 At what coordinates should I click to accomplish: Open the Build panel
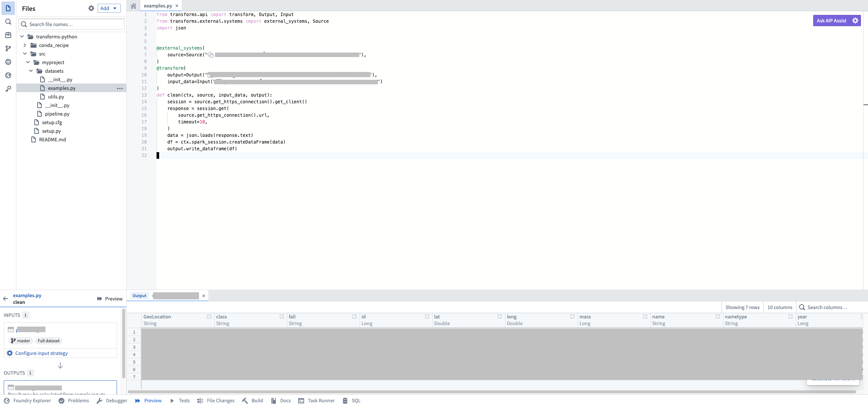point(252,400)
